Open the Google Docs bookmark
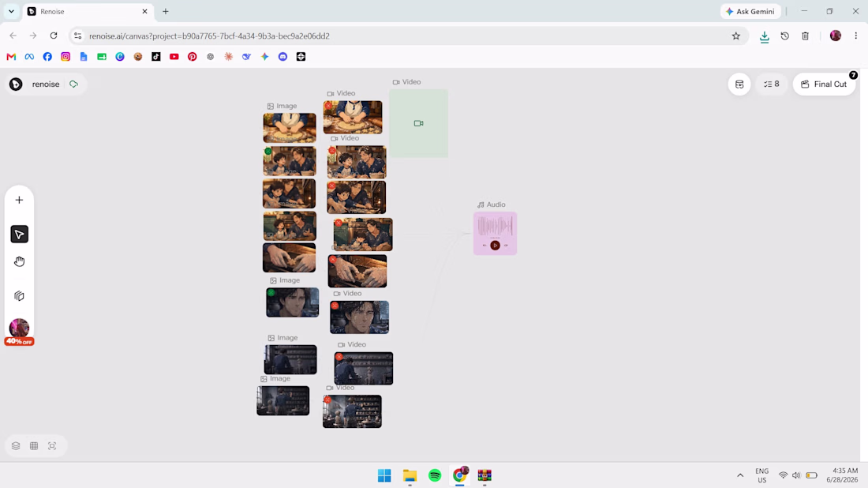Image resolution: width=868 pixels, height=488 pixels. (x=84, y=57)
